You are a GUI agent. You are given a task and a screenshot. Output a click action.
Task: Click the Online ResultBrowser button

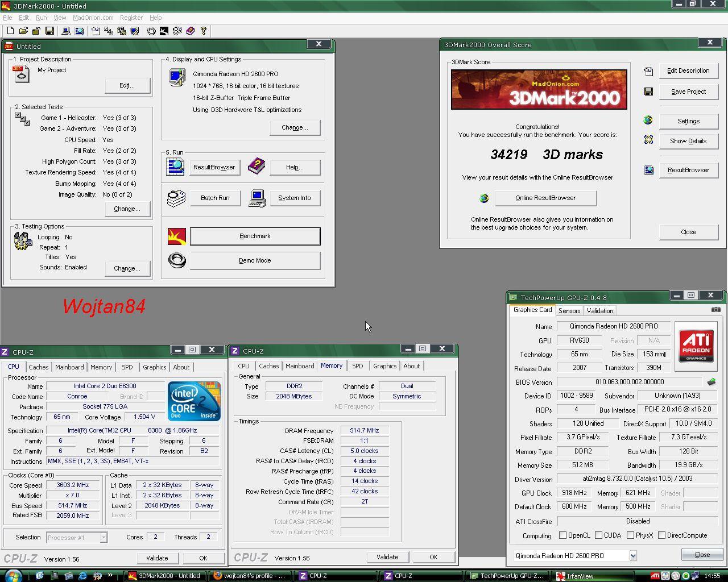point(545,198)
